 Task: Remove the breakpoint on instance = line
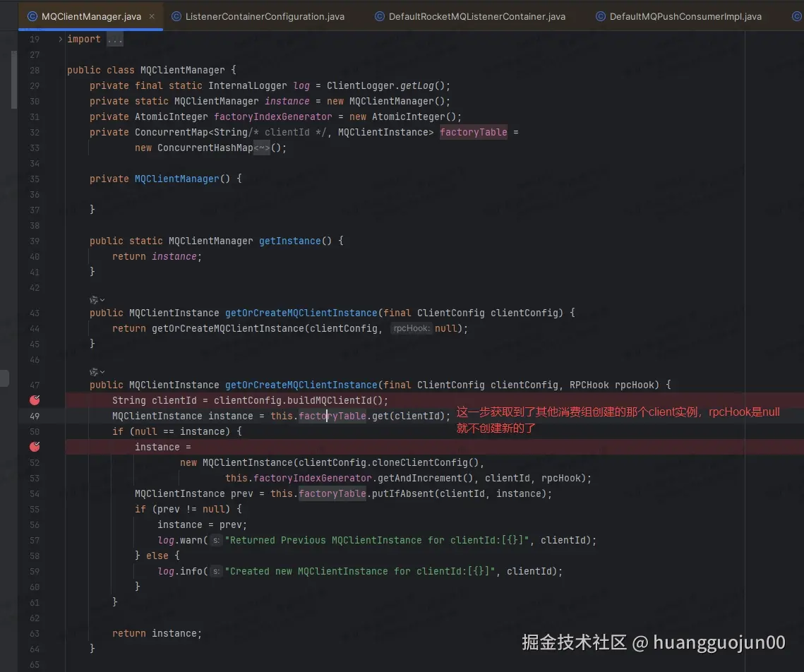[x=35, y=447]
